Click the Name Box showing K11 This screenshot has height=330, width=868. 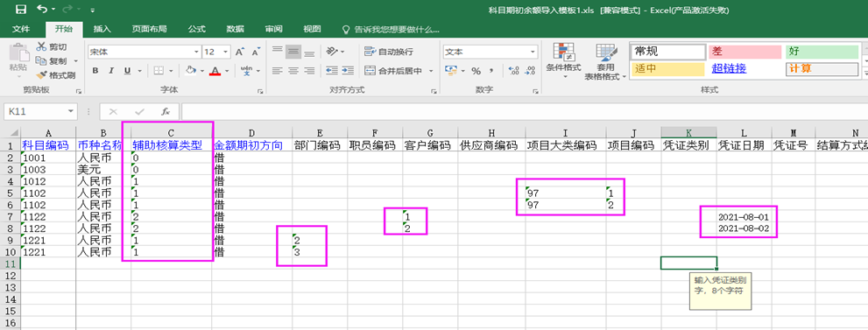(x=35, y=112)
